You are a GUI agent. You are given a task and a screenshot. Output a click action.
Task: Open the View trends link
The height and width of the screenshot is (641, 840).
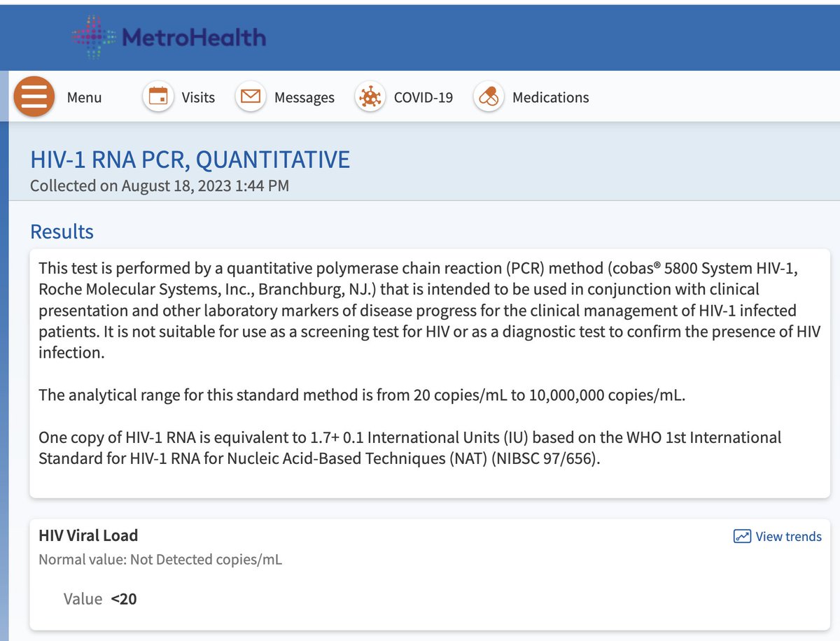click(x=789, y=537)
